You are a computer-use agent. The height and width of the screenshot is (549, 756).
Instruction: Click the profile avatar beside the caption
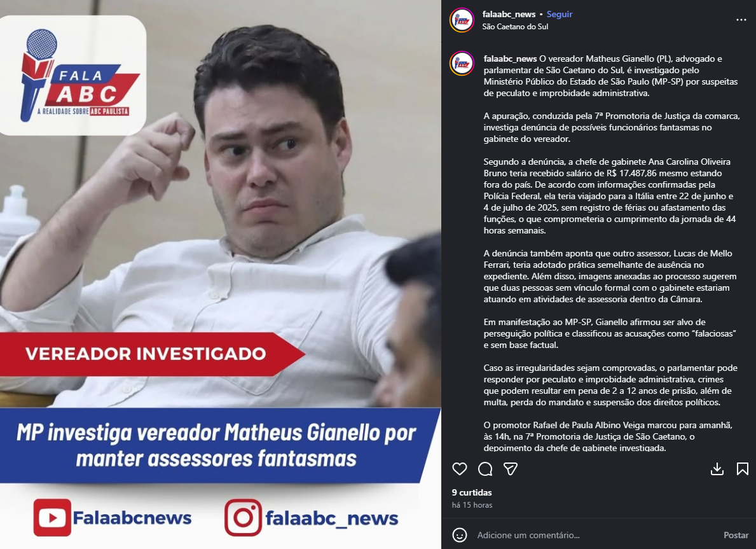coord(462,63)
